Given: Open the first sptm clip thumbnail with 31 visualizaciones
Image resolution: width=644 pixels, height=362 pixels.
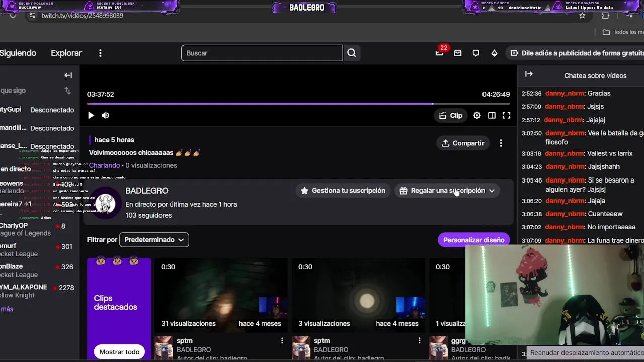Looking at the screenshot, I should 220,295.
